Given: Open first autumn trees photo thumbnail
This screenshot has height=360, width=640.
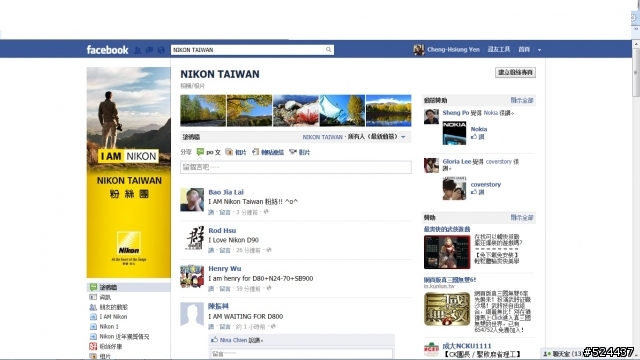Looking at the screenshot, I should coord(203,111).
